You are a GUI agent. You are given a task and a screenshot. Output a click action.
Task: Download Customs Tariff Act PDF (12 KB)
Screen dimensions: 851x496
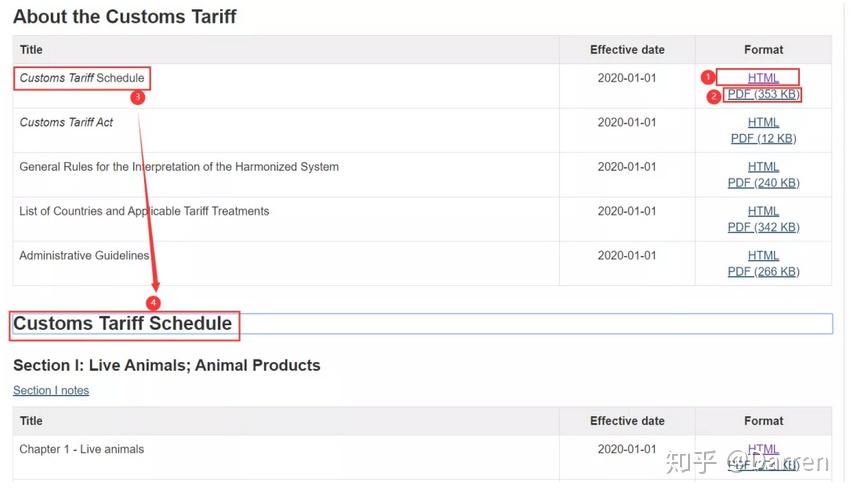(763, 139)
